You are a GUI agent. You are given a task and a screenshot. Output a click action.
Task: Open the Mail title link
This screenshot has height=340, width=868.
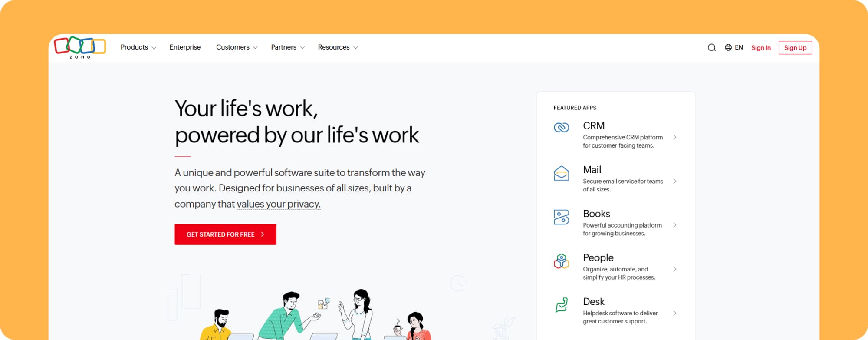[x=592, y=170]
